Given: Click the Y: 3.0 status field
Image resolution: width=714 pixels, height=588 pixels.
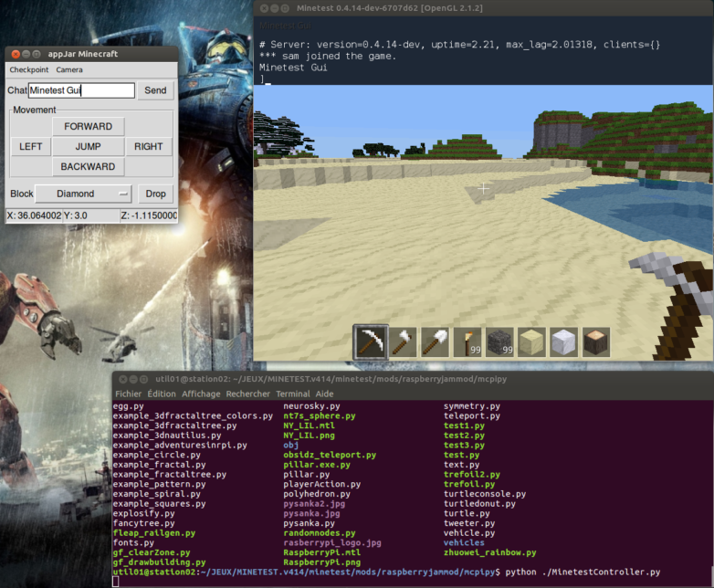Looking at the screenshot, I should [x=90, y=215].
